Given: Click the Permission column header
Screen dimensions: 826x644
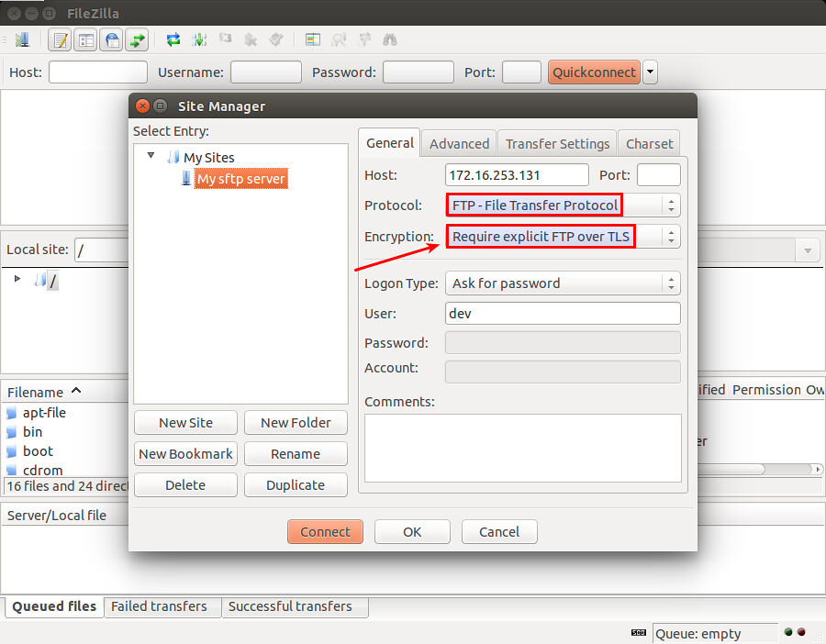Looking at the screenshot, I should click(x=766, y=390).
